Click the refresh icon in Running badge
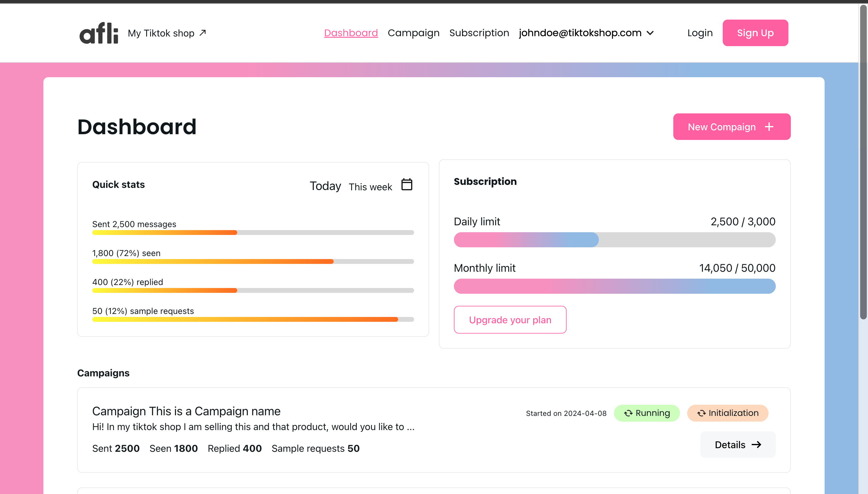Image resolution: width=868 pixels, height=494 pixels. click(x=628, y=413)
